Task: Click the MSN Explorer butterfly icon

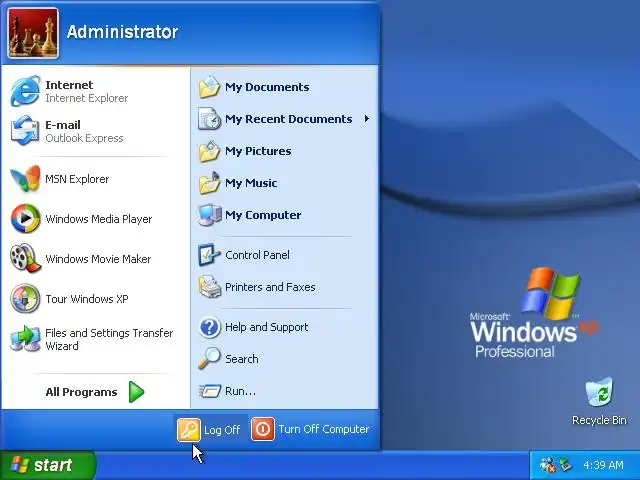Action: click(x=25, y=178)
